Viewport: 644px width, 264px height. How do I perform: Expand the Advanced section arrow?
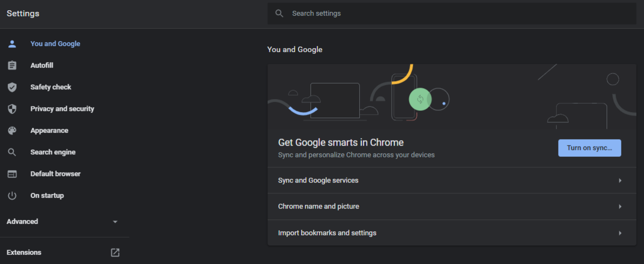(115, 222)
